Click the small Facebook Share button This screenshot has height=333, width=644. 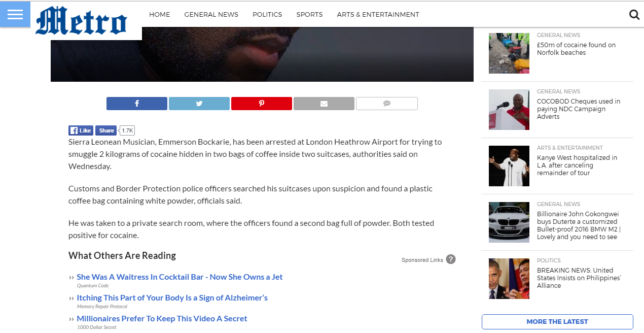tap(106, 130)
